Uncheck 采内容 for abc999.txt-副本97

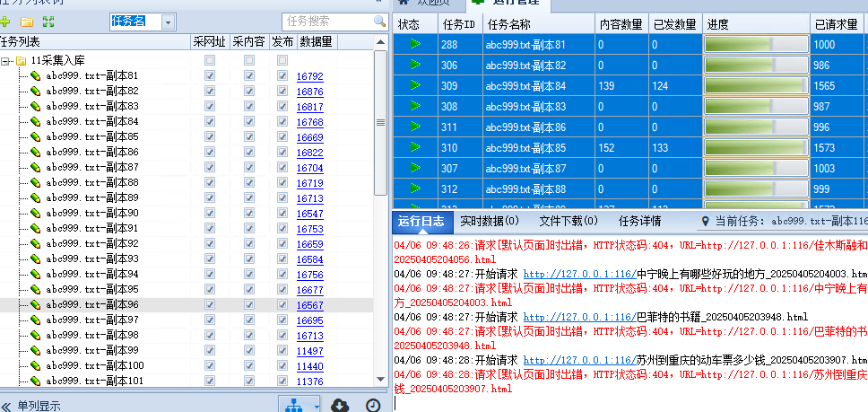249,319
